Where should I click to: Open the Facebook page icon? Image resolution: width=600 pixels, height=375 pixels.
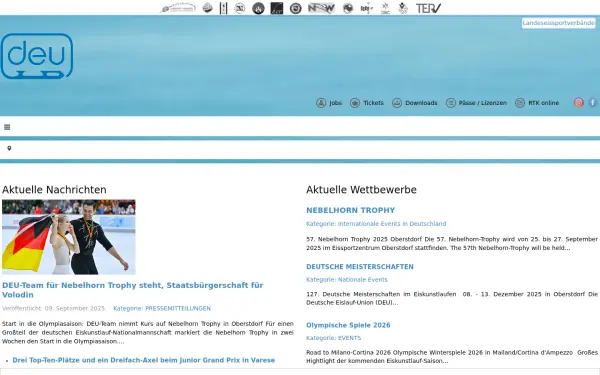tap(592, 103)
